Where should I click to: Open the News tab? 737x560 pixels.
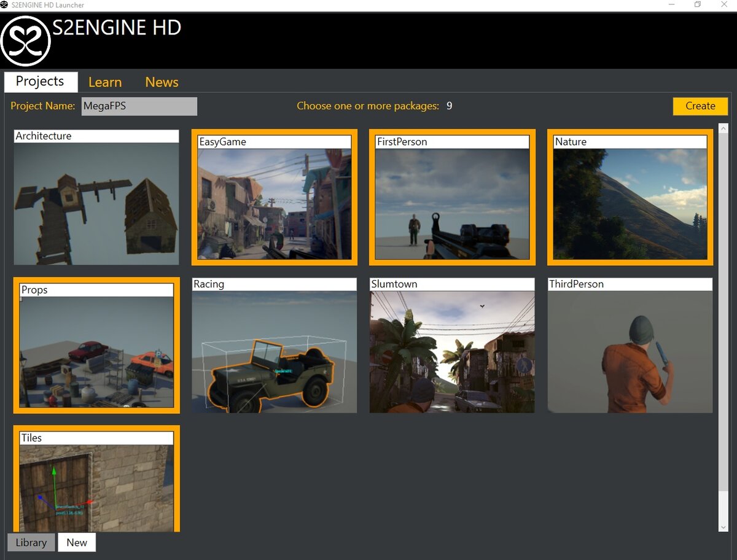click(x=162, y=82)
